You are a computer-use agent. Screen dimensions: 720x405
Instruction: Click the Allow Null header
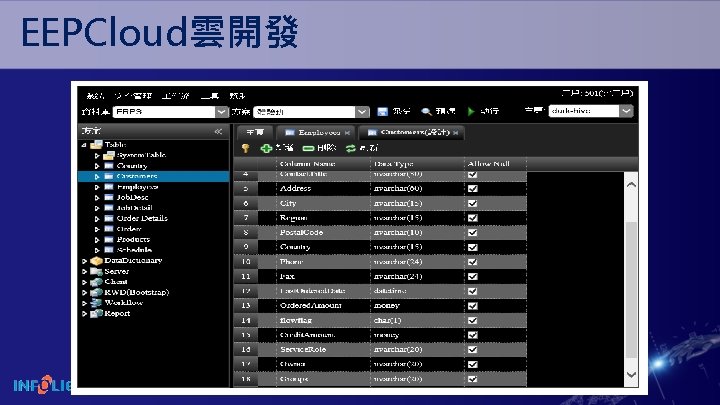pyautogui.click(x=495, y=163)
